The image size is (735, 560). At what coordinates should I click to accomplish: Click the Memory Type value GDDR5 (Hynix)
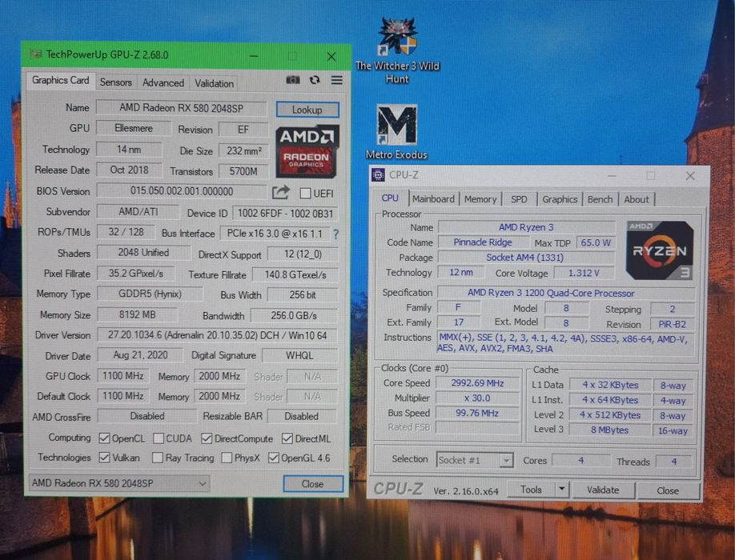click(150, 294)
